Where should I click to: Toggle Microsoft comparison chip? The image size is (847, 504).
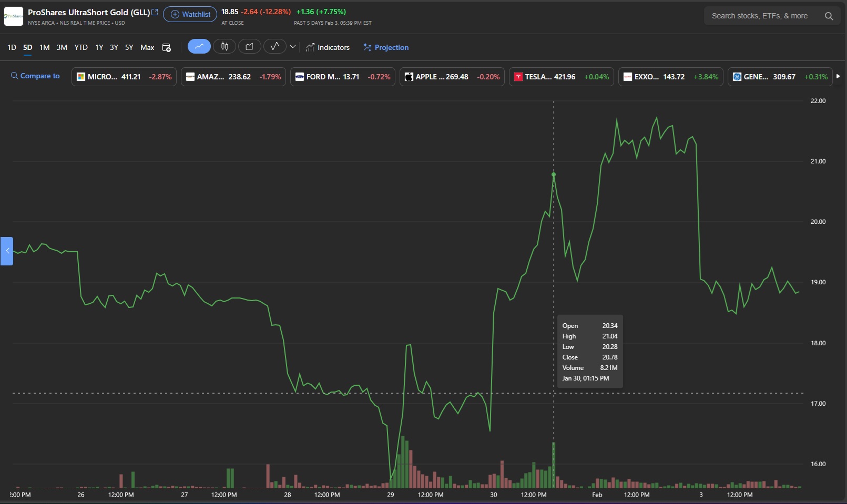coord(124,77)
